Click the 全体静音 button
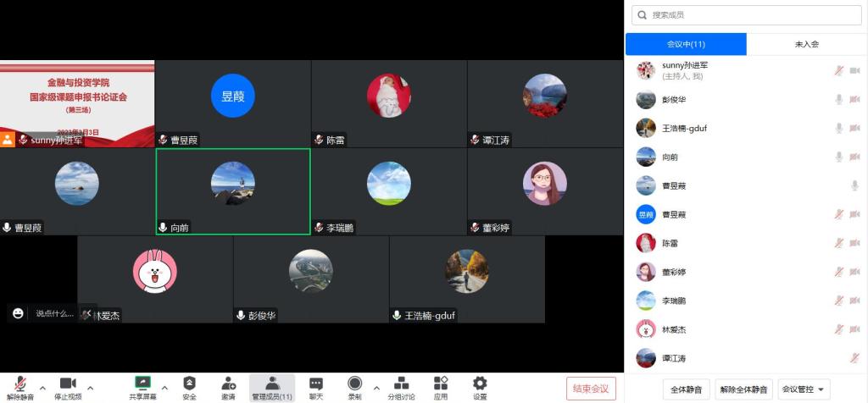 (x=686, y=389)
